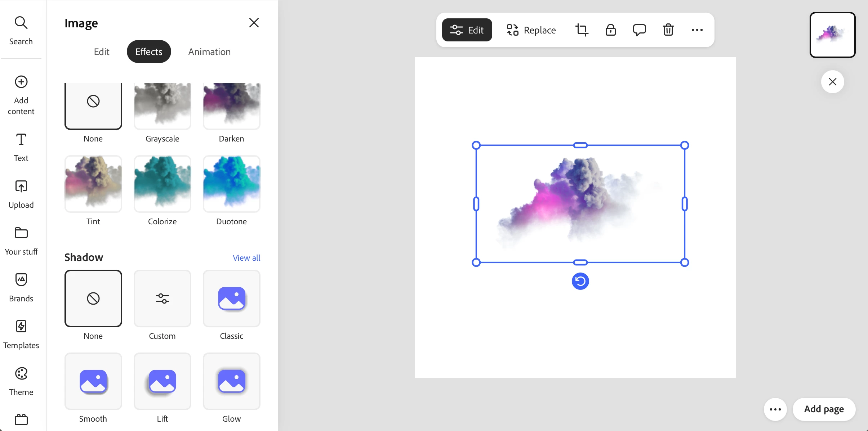Choose the Glow shadow preset

231,381
